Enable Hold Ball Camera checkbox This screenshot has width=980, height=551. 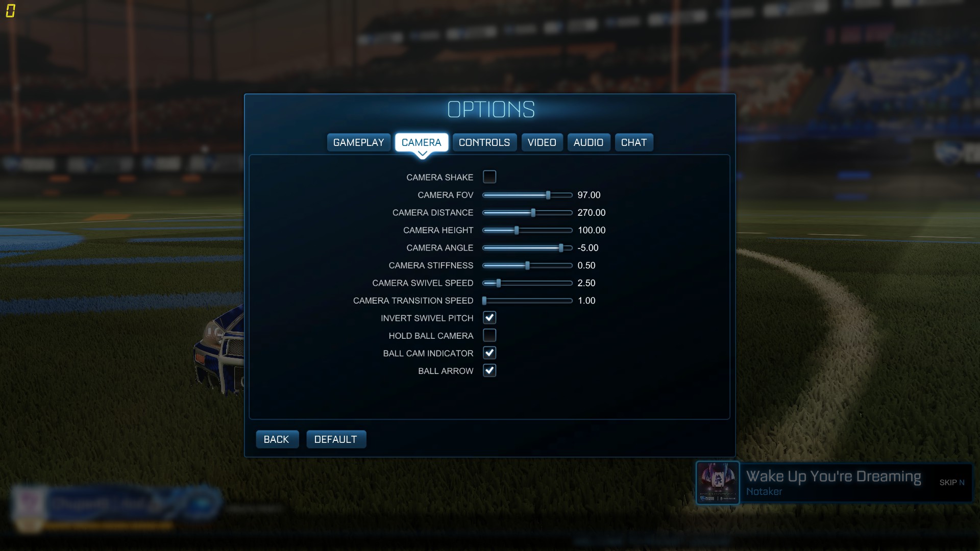488,335
